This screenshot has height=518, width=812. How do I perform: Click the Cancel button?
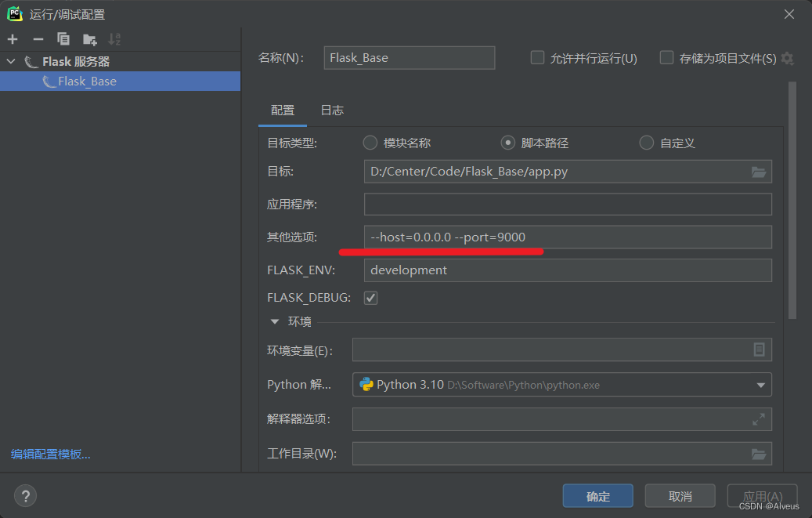[680, 496]
